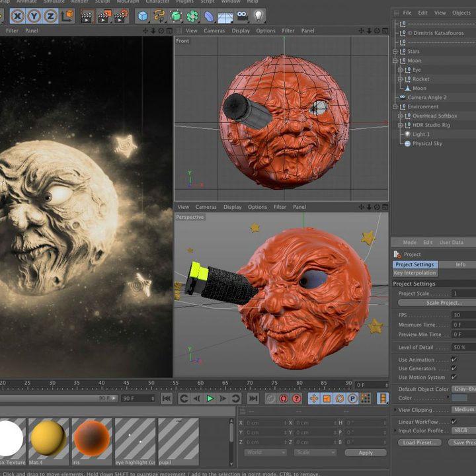Collapse the Environment group

click(395, 107)
